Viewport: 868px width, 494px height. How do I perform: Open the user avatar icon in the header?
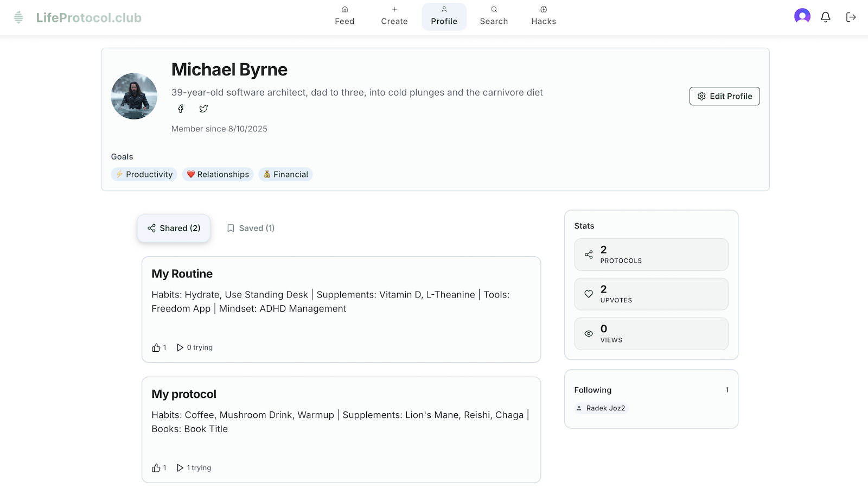click(802, 16)
